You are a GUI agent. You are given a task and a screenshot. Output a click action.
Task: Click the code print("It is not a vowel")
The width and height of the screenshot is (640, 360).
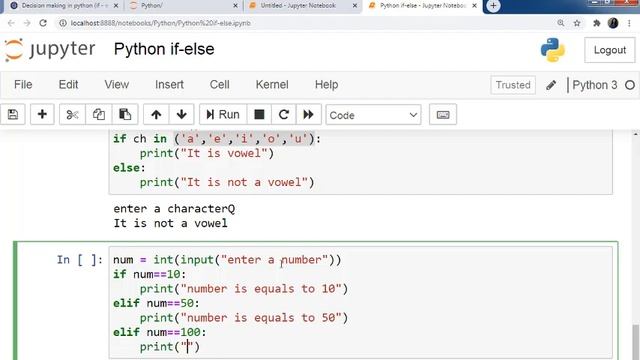[x=227, y=182]
